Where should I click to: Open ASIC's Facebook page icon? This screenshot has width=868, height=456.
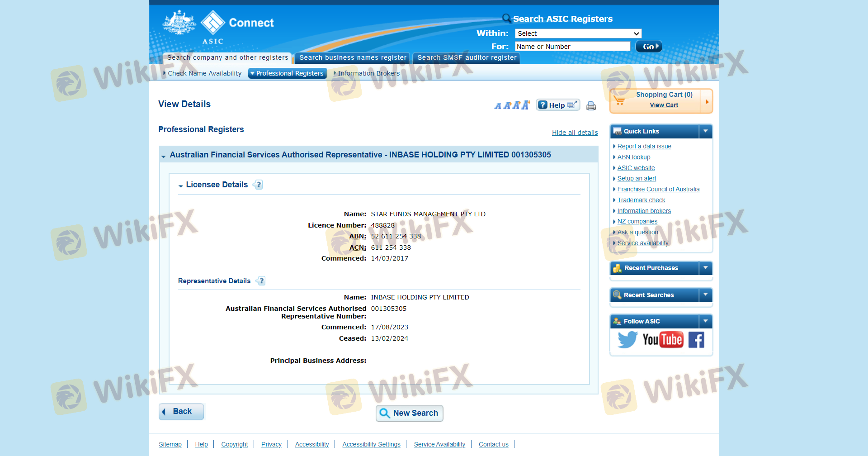click(x=696, y=340)
